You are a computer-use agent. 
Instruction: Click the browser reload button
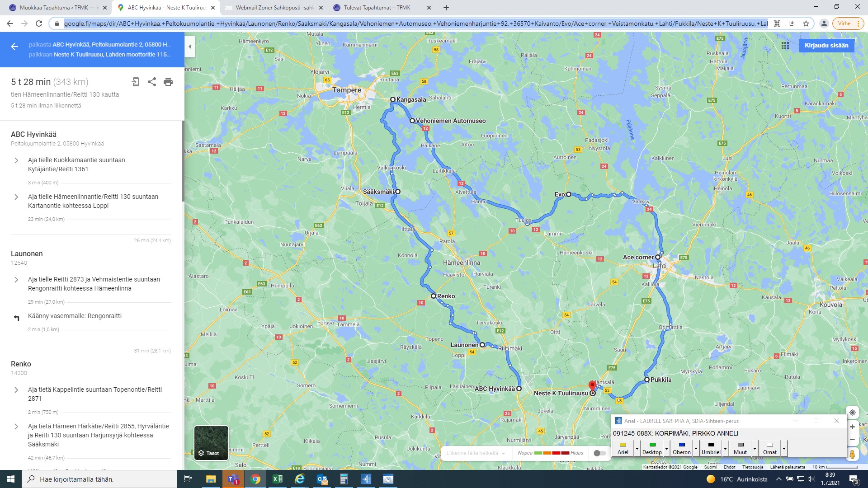click(x=39, y=23)
